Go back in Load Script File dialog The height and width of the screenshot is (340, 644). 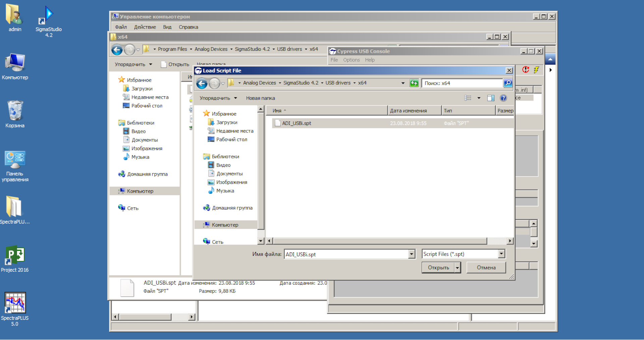[x=202, y=83]
